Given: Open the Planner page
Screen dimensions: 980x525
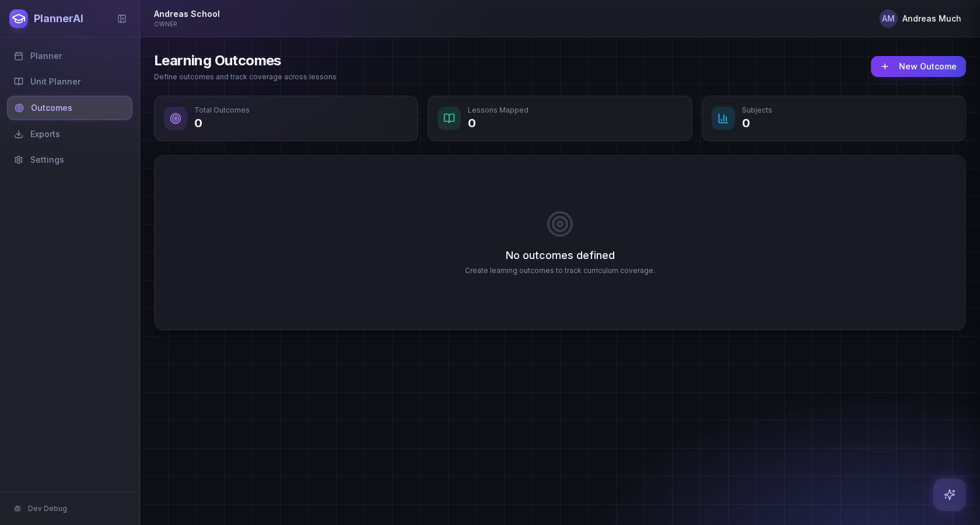Looking at the screenshot, I should [46, 56].
